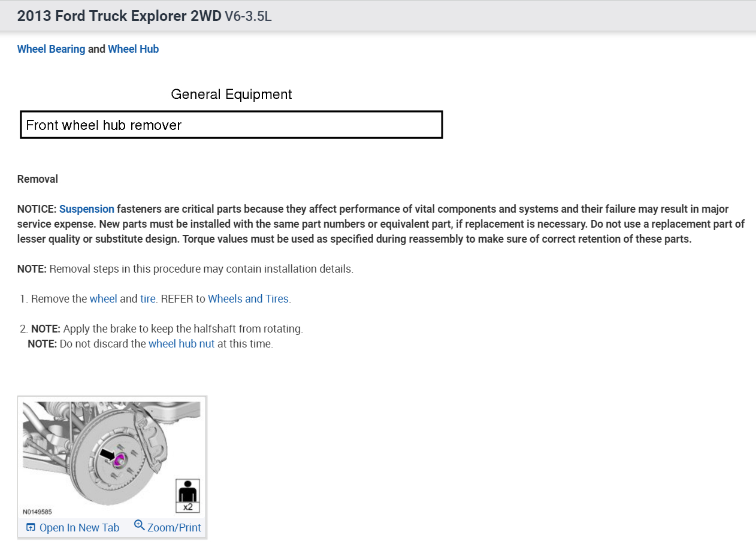Viewport: 756px width, 556px height.
Task: Click the General Equipment heading
Action: [231, 94]
